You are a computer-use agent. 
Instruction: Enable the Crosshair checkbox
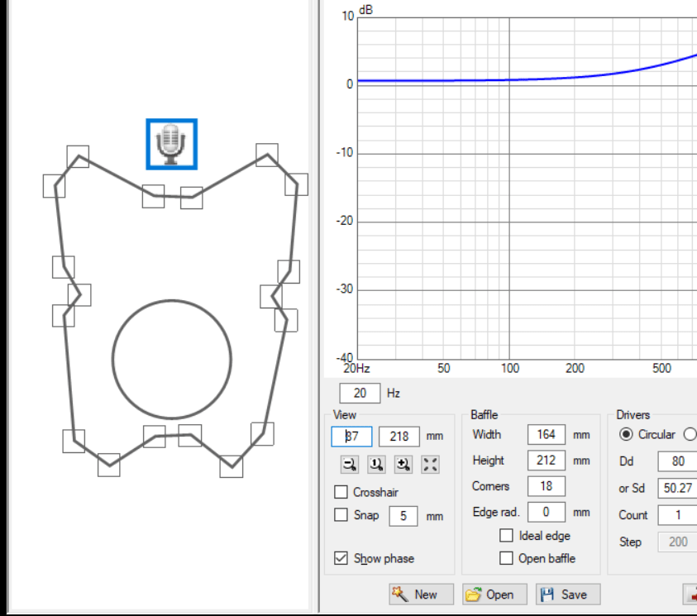click(x=341, y=492)
